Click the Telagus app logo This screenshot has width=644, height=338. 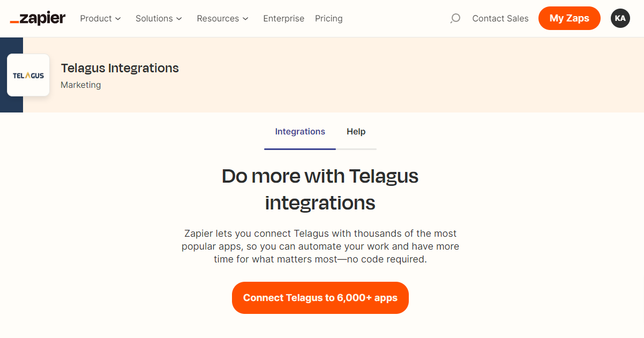click(x=28, y=75)
